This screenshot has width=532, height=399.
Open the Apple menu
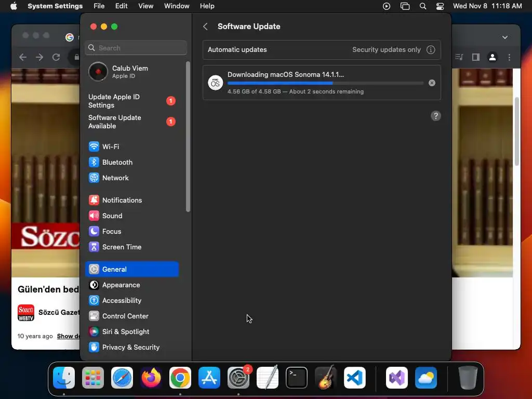pos(14,6)
